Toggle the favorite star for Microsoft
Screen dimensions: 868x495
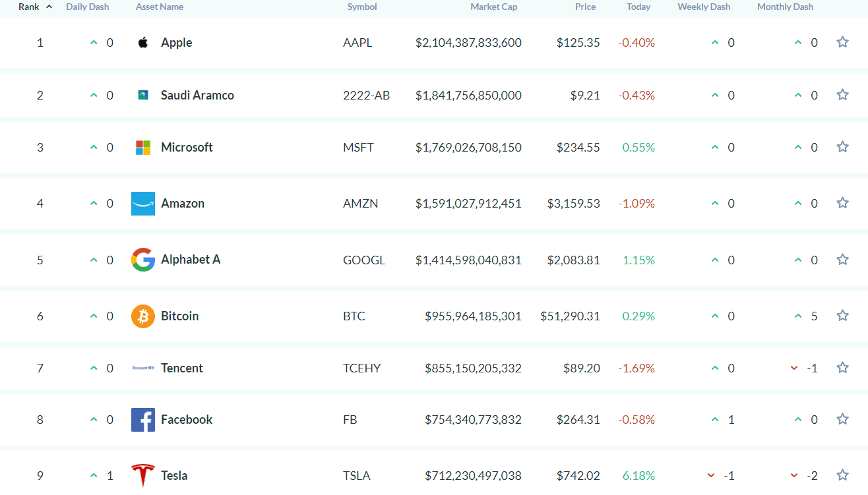click(x=842, y=147)
